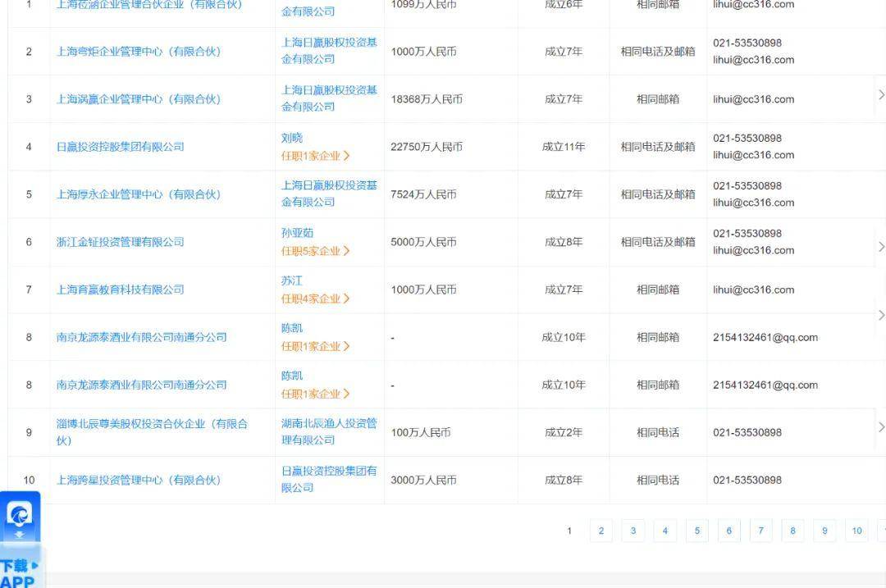Click capital value 22750万人民币
886x588 pixels.
click(x=427, y=147)
